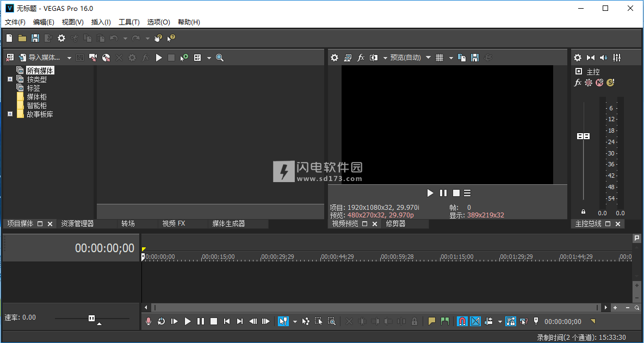Open the 工具(T) menu

[129, 22]
